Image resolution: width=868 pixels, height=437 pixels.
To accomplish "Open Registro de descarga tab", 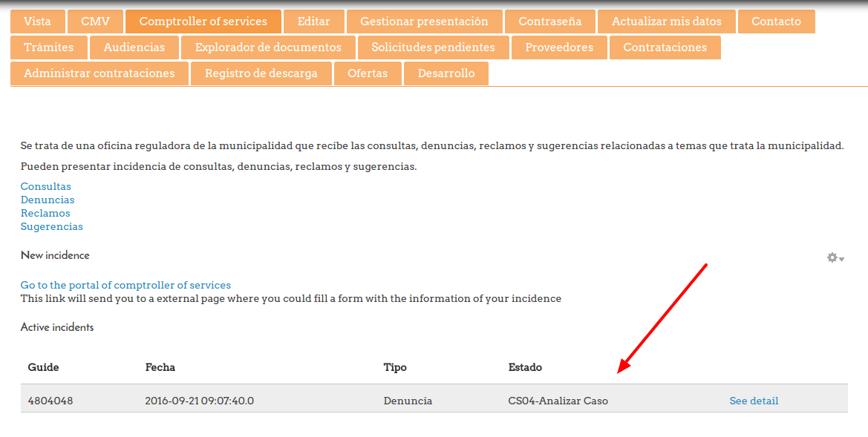I will point(261,73).
